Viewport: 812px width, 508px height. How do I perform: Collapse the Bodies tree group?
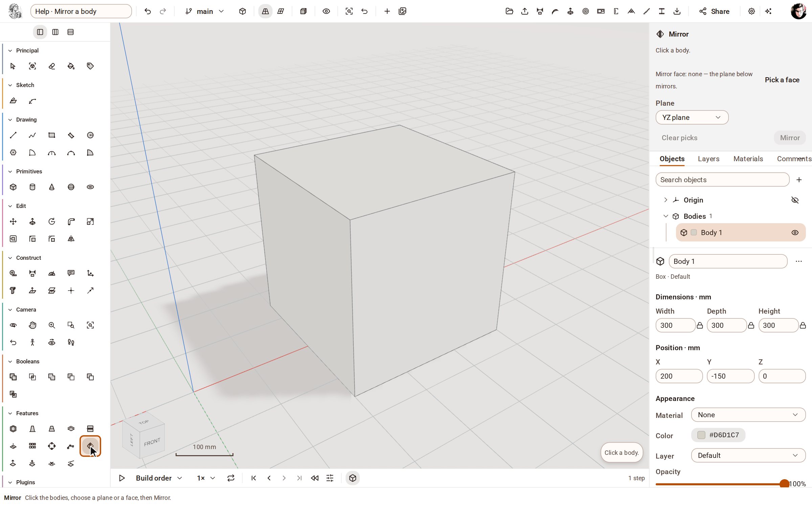666,216
